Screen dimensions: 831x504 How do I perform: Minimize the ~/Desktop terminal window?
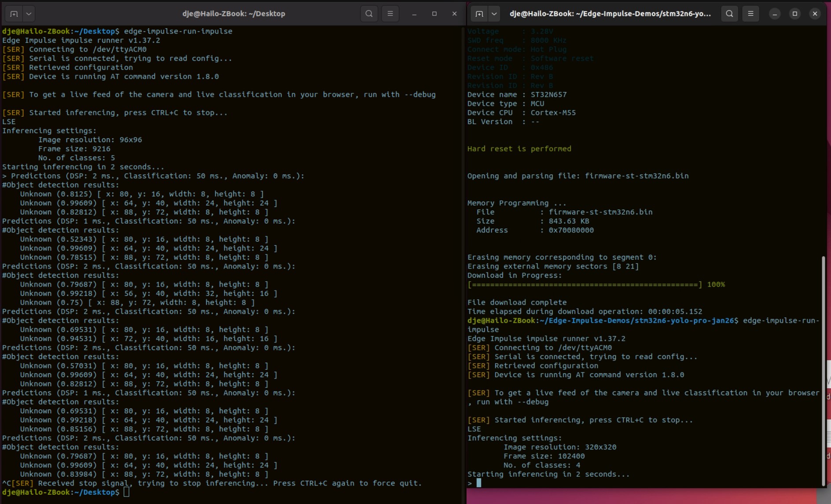click(x=414, y=14)
